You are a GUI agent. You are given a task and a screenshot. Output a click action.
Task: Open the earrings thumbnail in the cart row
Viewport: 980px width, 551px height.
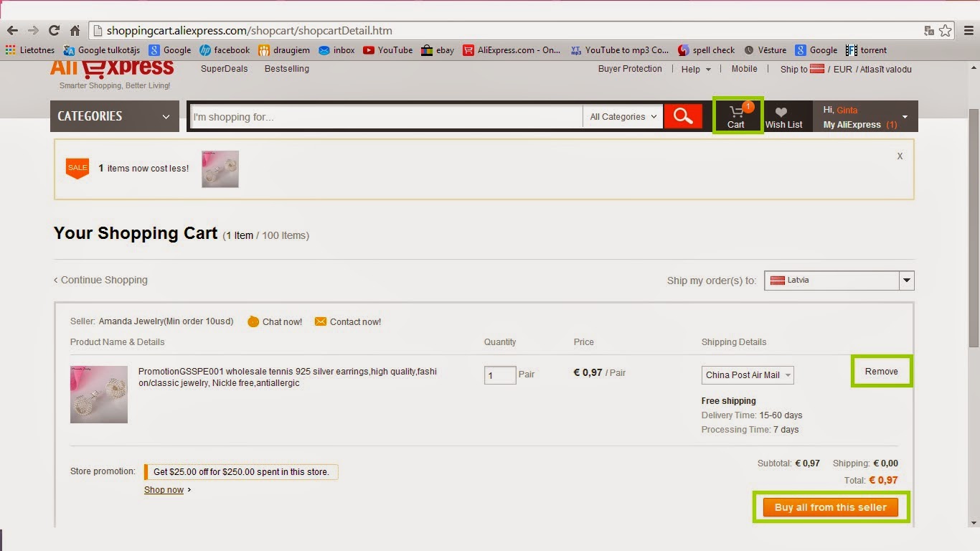point(99,395)
